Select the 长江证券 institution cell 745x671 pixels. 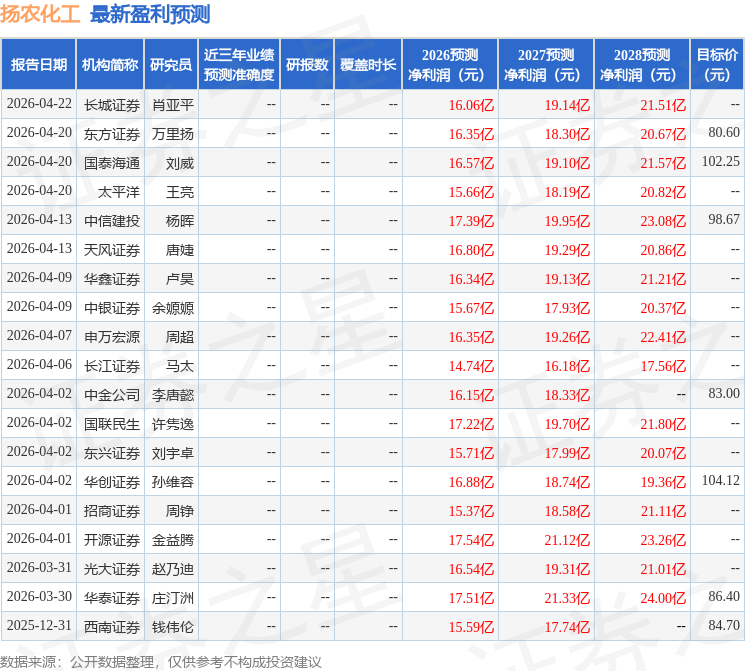(112, 366)
